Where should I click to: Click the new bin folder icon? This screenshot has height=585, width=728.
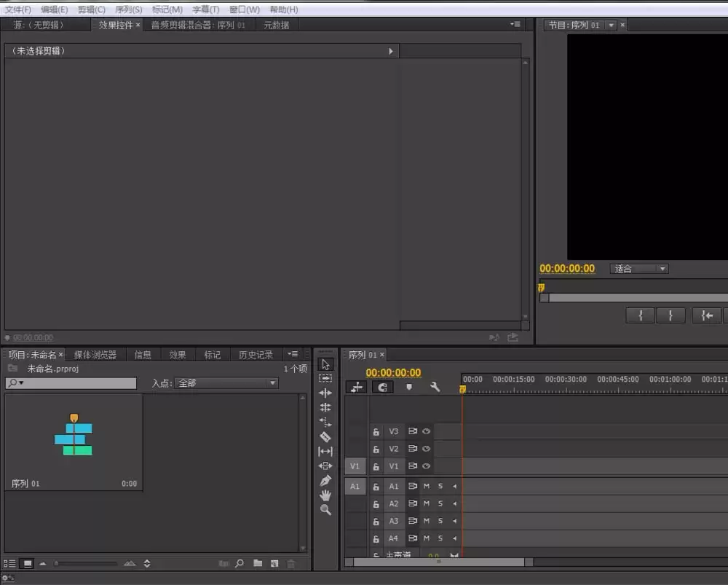[x=258, y=564]
